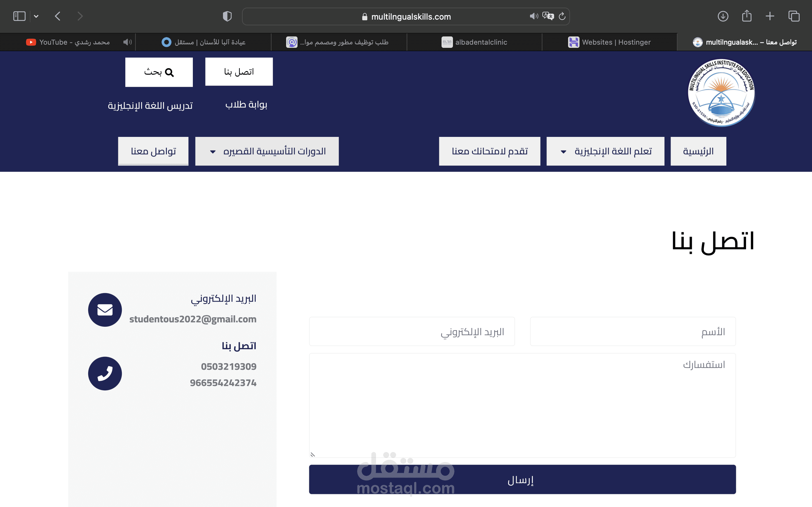Click the الأسم name input field
The height and width of the screenshot is (507, 812).
[x=632, y=332]
